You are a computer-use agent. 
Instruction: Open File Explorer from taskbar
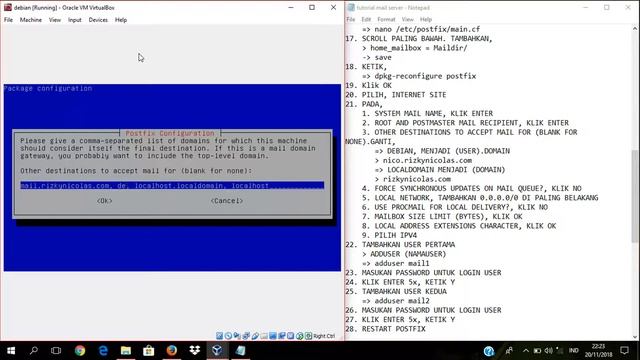126,351
